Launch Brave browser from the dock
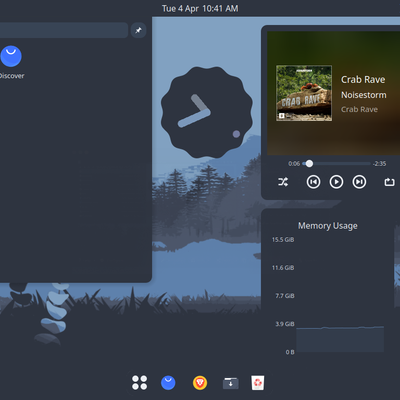 [200, 383]
